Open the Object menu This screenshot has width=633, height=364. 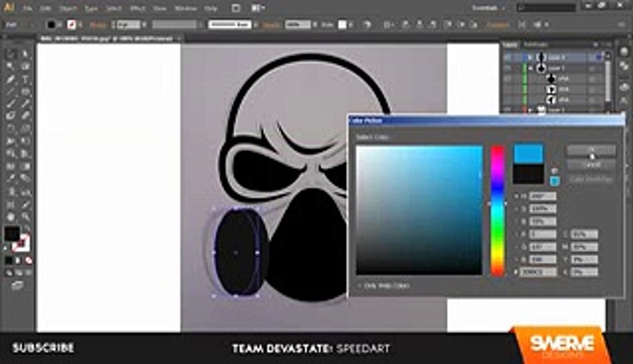[x=68, y=9]
